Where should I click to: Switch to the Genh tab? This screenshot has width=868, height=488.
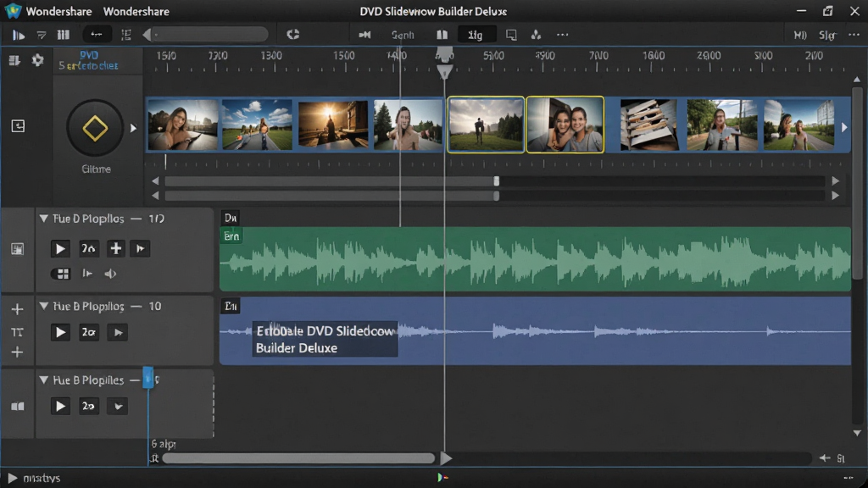pyautogui.click(x=403, y=35)
